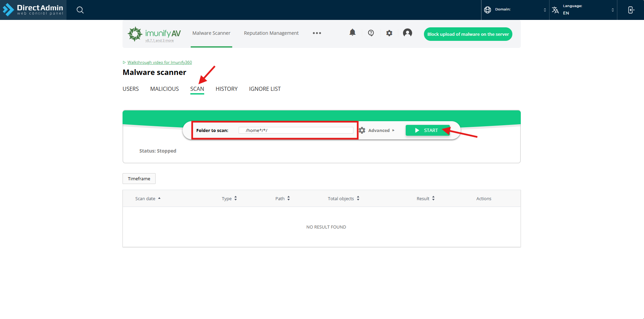Open the search magnifier icon
Viewport: 644px width, 319px height.
[80, 10]
